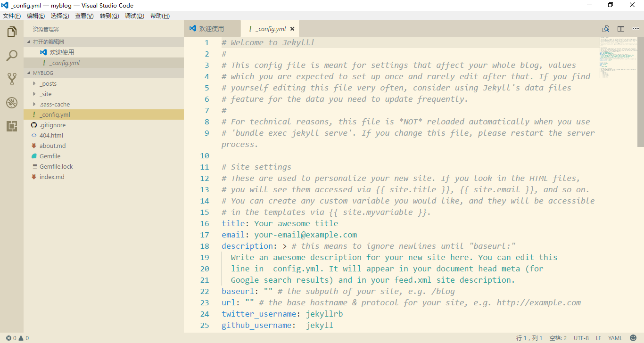Change indentation via 空格: 2 status item
This screenshot has width=644, height=343.
tap(558, 338)
